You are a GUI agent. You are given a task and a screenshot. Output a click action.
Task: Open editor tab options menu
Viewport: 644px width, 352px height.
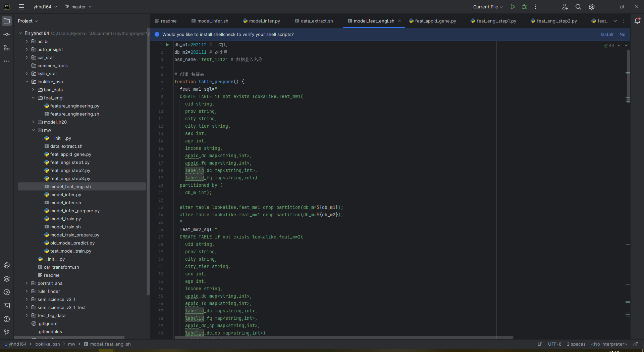click(624, 21)
